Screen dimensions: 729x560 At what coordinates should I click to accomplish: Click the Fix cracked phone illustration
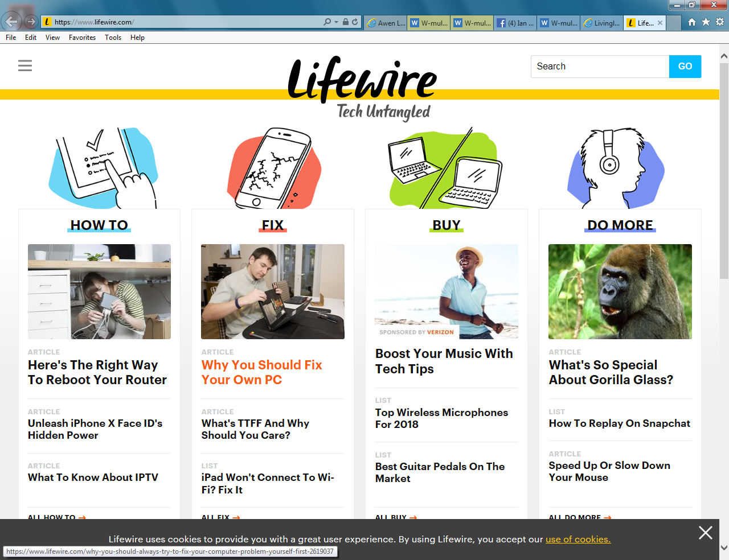275,168
